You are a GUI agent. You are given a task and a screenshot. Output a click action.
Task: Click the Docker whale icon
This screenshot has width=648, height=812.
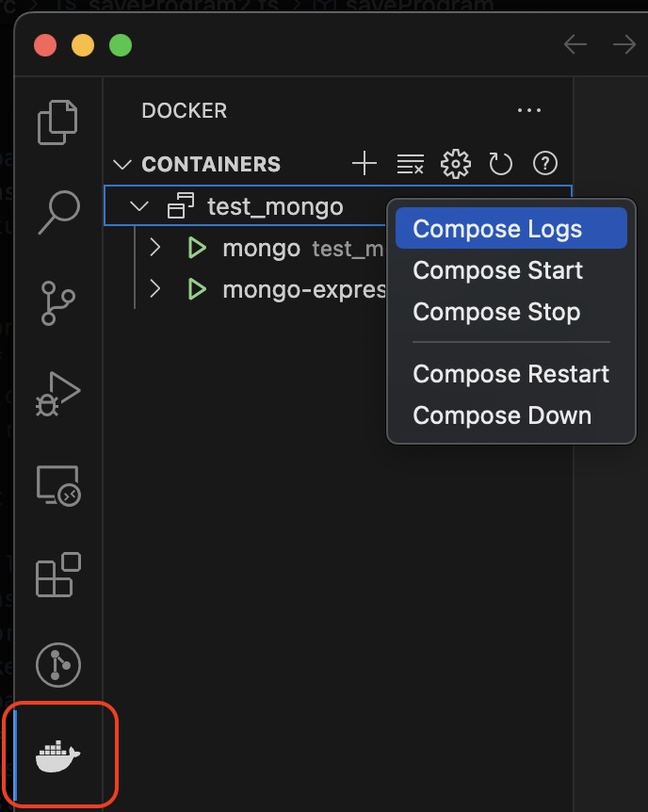pos(57,755)
